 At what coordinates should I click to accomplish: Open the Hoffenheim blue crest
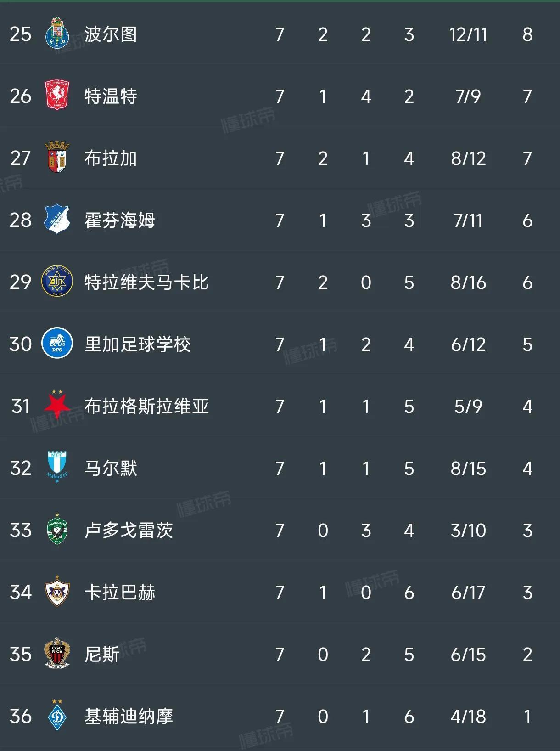point(57,219)
